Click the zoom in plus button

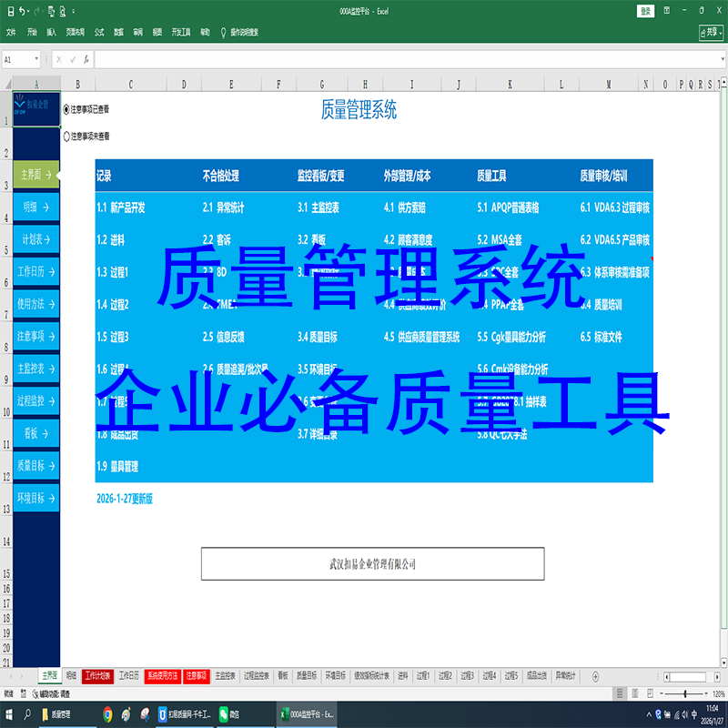click(x=706, y=693)
